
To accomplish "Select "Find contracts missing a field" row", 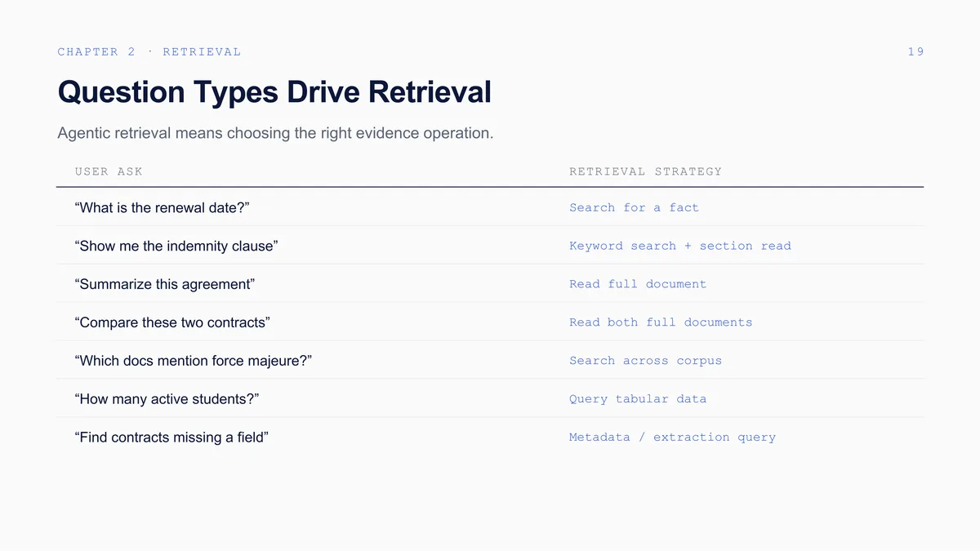I will pos(490,438).
